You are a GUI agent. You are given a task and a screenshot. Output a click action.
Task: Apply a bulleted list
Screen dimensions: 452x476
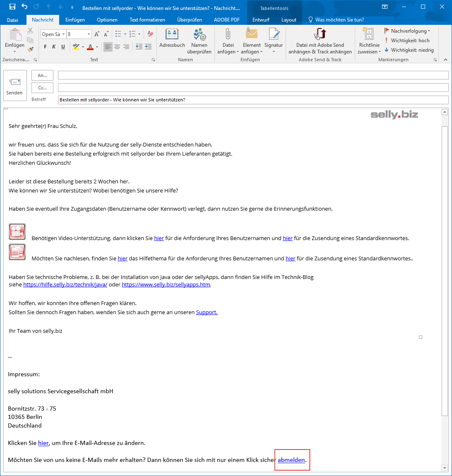tap(118, 34)
